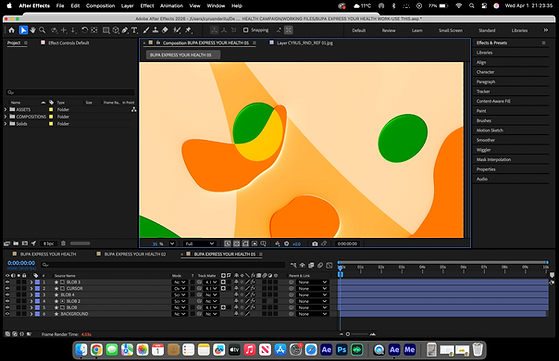The height and width of the screenshot is (361, 559).
Task: Expand the ASSETS folder
Action: pos(5,109)
